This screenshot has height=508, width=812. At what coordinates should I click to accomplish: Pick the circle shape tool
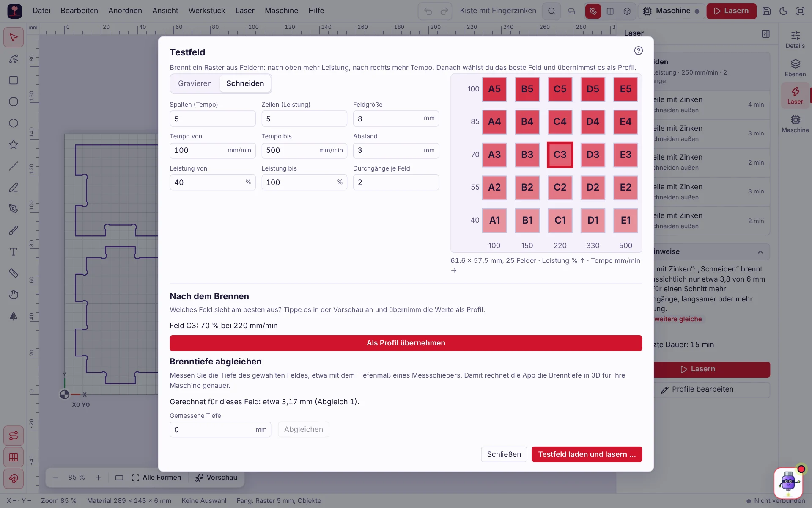pyautogui.click(x=14, y=102)
